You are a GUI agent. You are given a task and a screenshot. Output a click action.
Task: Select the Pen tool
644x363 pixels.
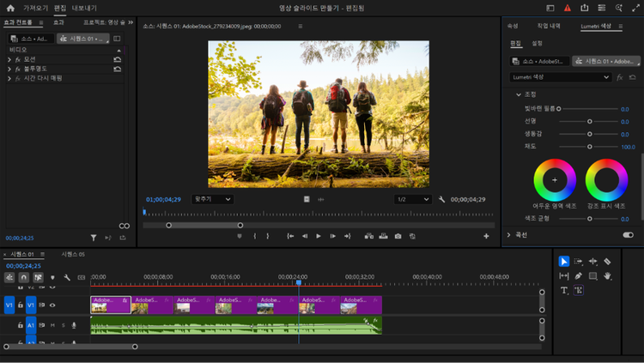pyautogui.click(x=578, y=275)
